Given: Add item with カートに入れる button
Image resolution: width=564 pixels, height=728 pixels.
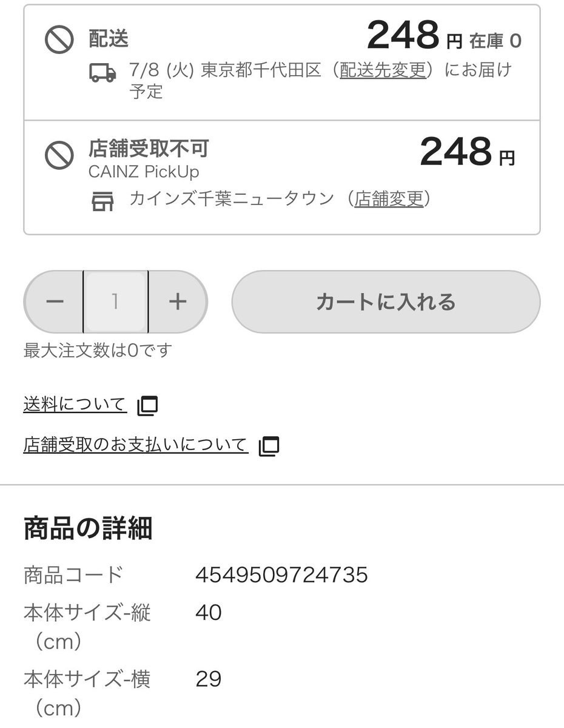Looking at the screenshot, I should click(386, 302).
